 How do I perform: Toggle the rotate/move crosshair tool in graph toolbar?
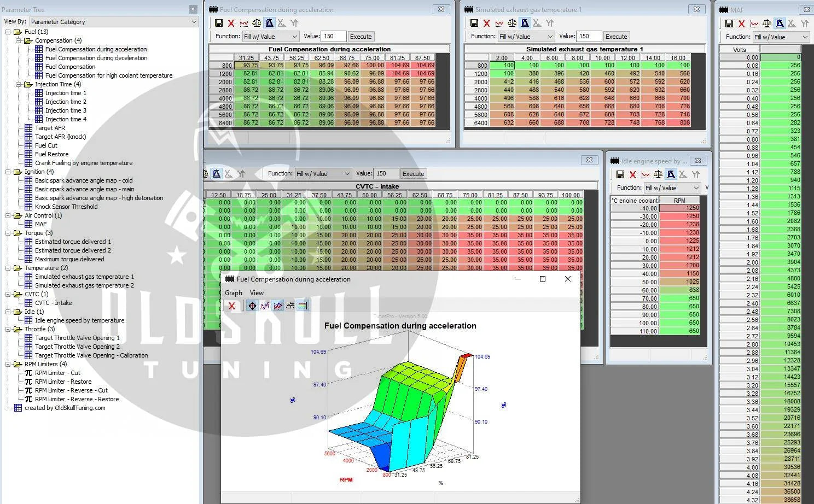pyautogui.click(x=252, y=306)
